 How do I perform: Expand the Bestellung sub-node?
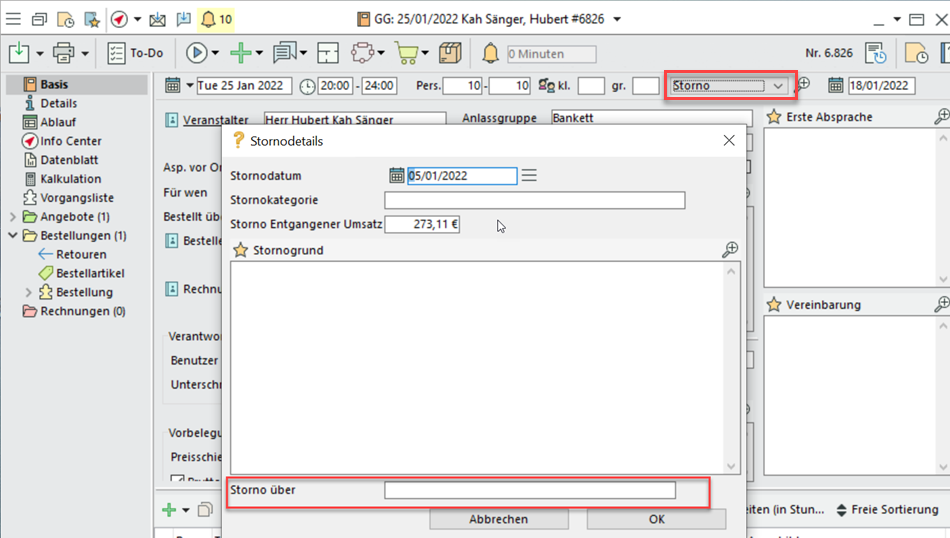pyautogui.click(x=28, y=293)
